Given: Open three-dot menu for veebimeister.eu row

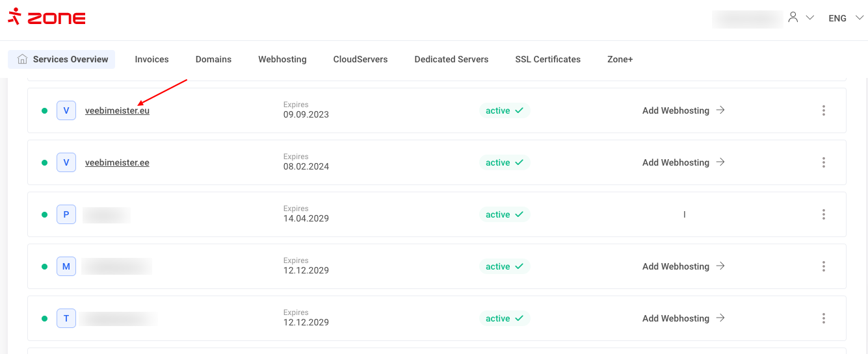Looking at the screenshot, I should (x=823, y=110).
